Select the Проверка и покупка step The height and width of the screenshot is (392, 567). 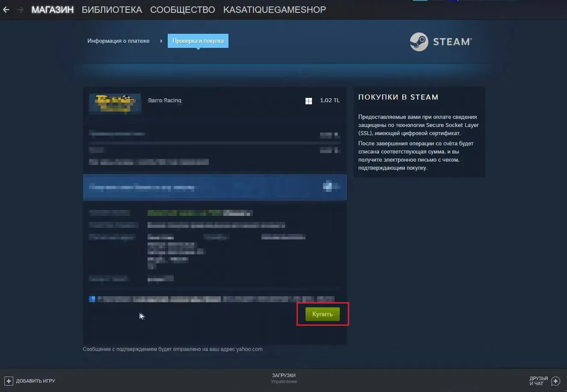click(198, 41)
